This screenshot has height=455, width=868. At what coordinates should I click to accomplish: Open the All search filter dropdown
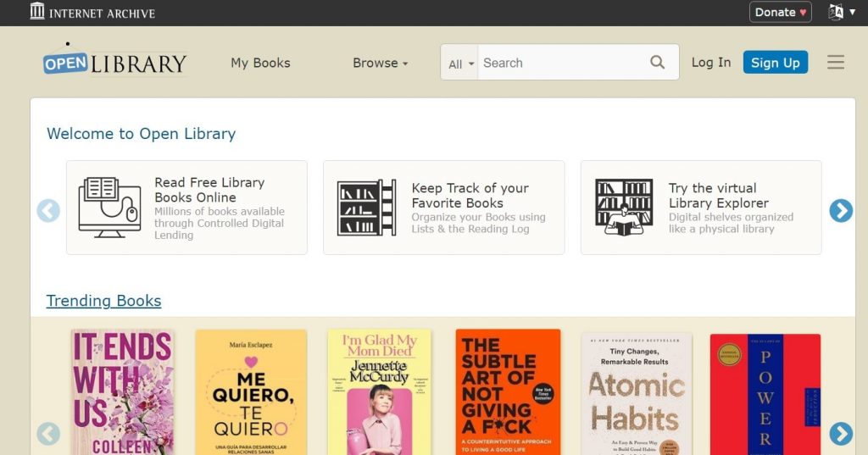pos(459,63)
